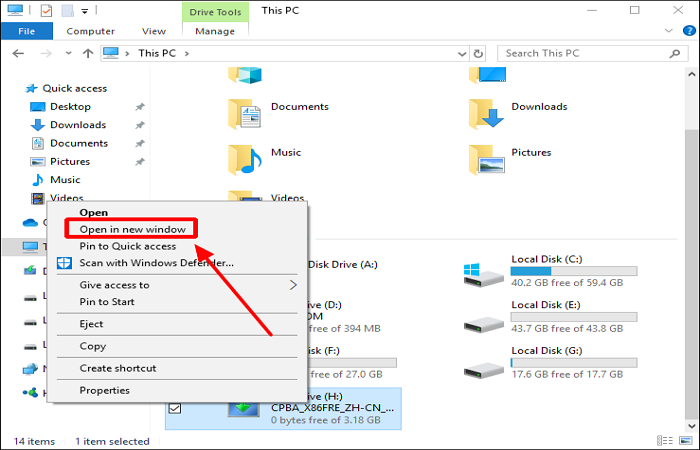
Task: Open Explorer help question mark icon
Action: 689,31
